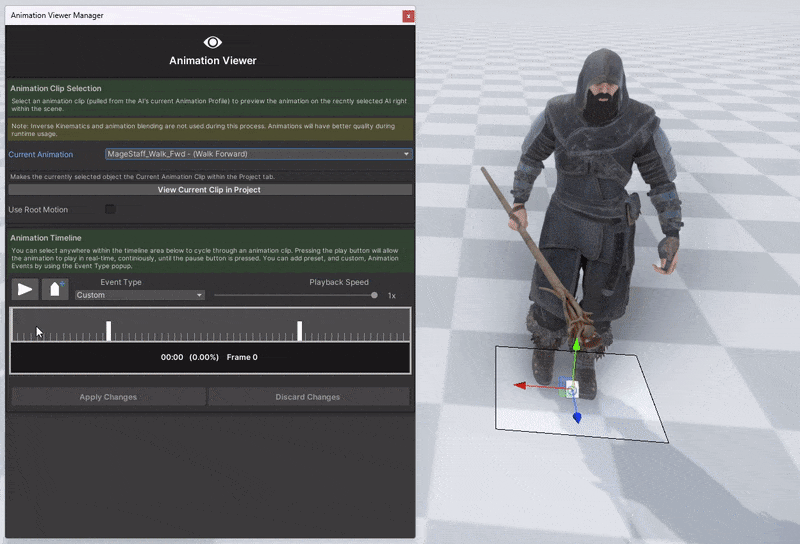
Task: Click the Playback Speed slider handle
Action: (374, 295)
